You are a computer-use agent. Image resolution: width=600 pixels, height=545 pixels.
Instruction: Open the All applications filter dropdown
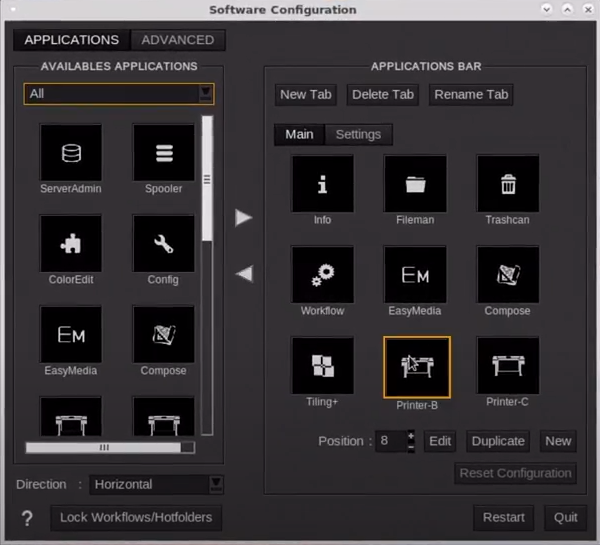click(x=119, y=94)
